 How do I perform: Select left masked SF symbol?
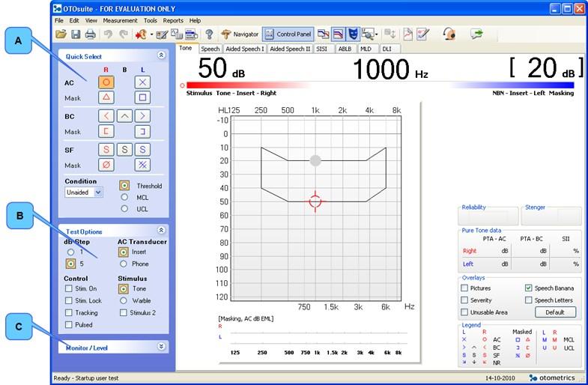tap(142, 165)
